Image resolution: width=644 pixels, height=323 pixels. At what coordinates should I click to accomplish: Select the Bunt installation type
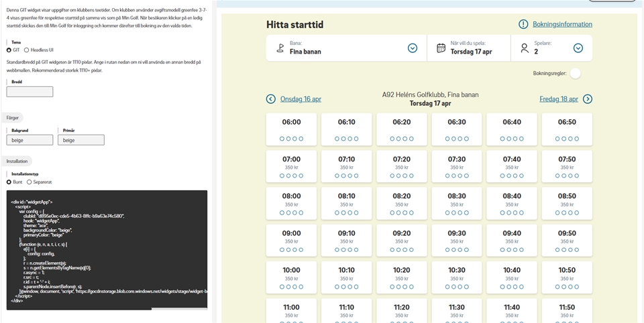coord(9,182)
